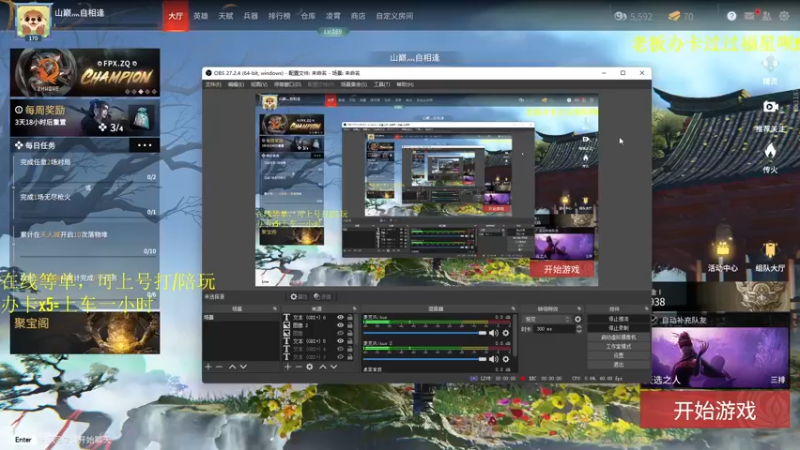
Task: Toggle lock of 图像 2 source
Action: (x=350, y=325)
